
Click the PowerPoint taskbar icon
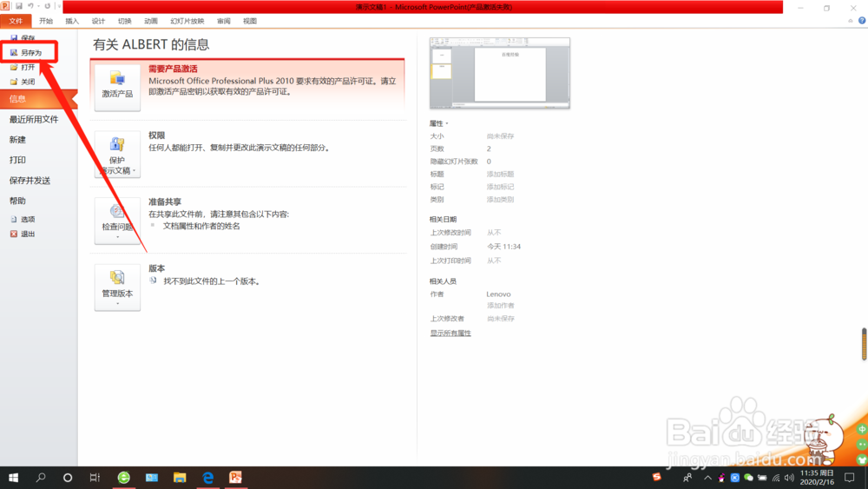click(x=235, y=478)
